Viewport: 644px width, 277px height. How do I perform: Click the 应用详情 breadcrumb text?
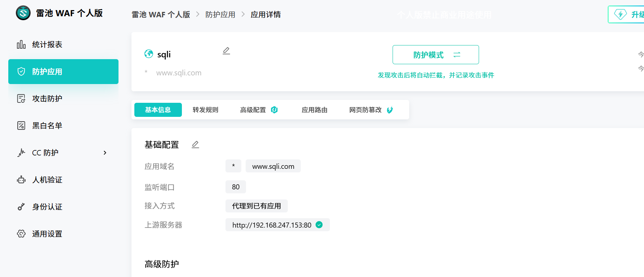(x=266, y=14)
